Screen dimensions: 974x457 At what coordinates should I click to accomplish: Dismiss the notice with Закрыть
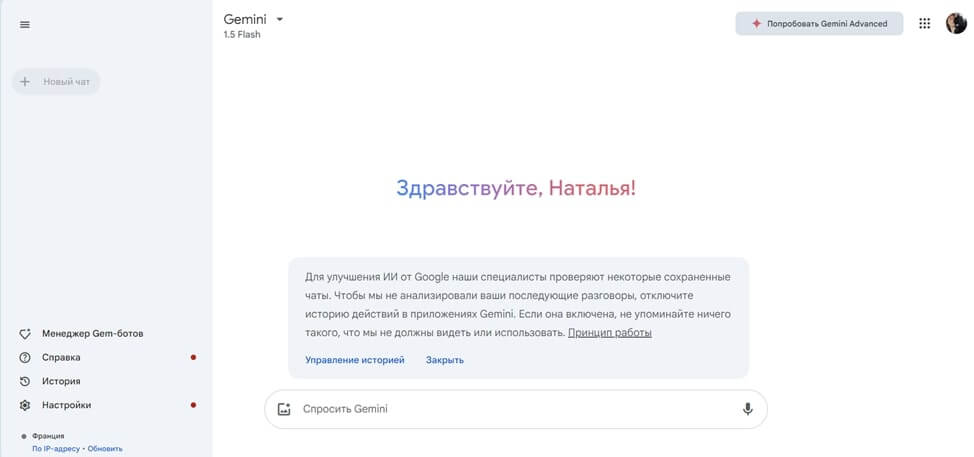[445, 360]
